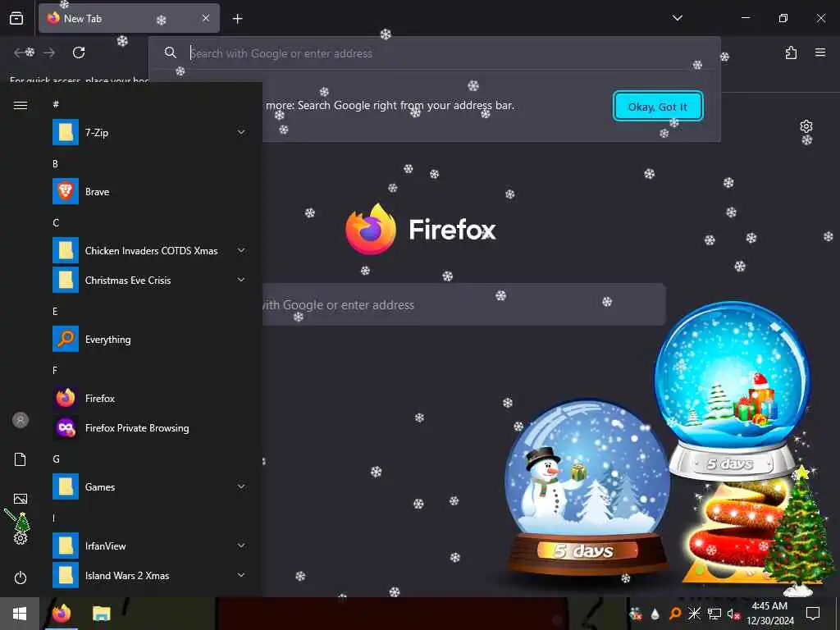This screenshot has width=840, height=630.
Task: Open File Explorer from taskbar
Action: click(x=101, y=614)
